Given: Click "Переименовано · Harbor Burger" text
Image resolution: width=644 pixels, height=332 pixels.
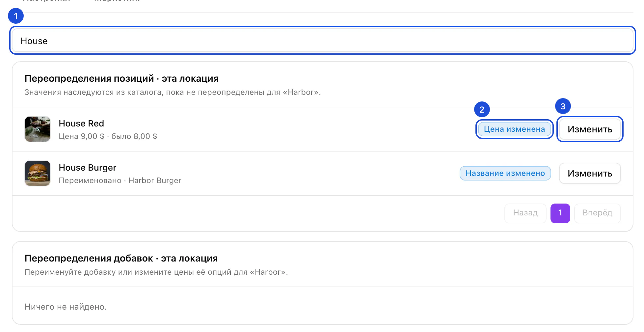Looking at the screenshot, I should pyautogui.click(x=120, y=180).
